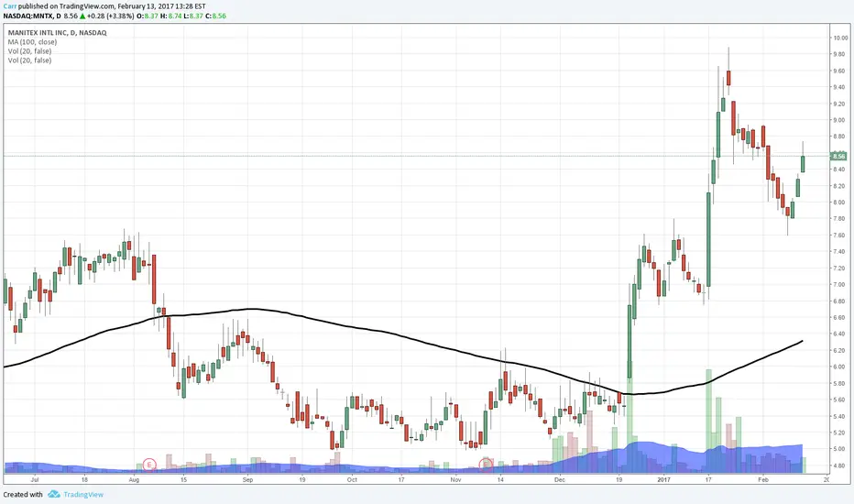Select the MA (100, close) indicator label
854x504 pixels.
click(32, 42)
